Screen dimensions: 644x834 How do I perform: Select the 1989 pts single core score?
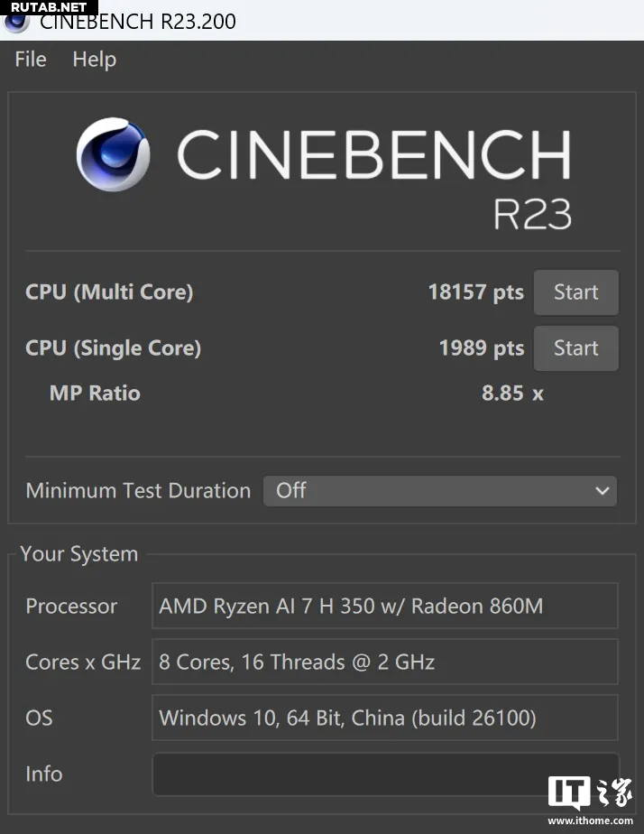click(482, 347)
